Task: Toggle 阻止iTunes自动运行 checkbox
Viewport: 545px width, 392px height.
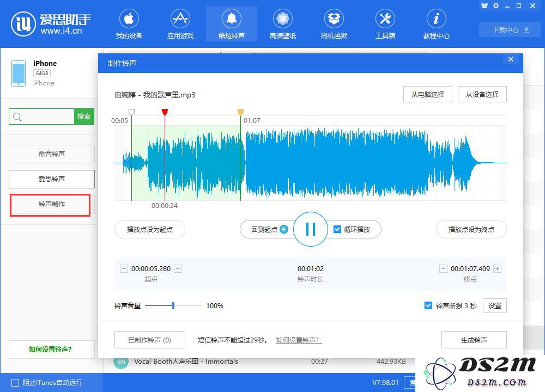Action: coord(15,383)
